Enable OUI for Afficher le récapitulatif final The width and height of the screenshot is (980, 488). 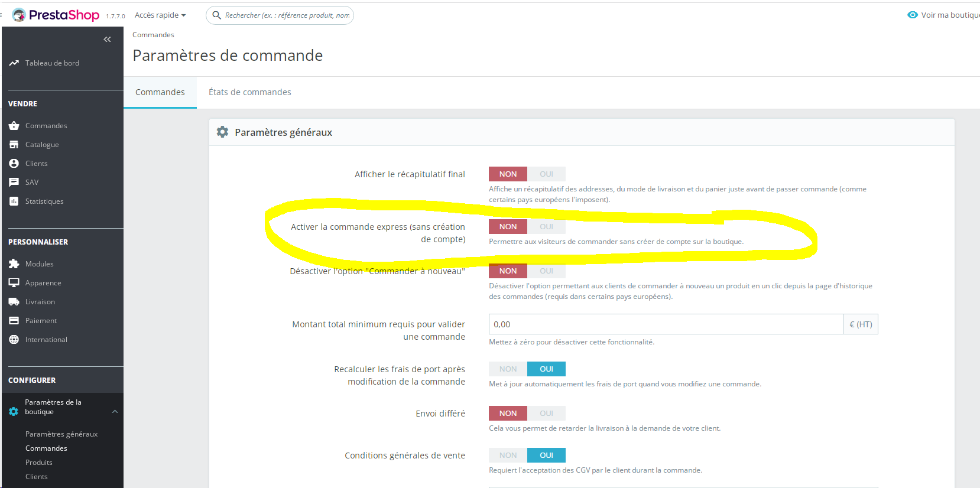pyautogui.click(x=546, y=174)
